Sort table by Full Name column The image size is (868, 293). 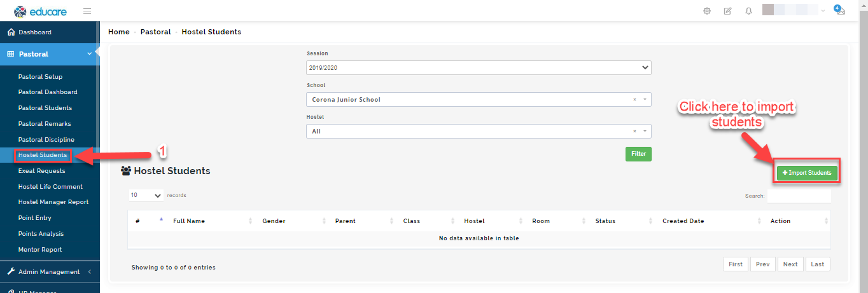211,221
